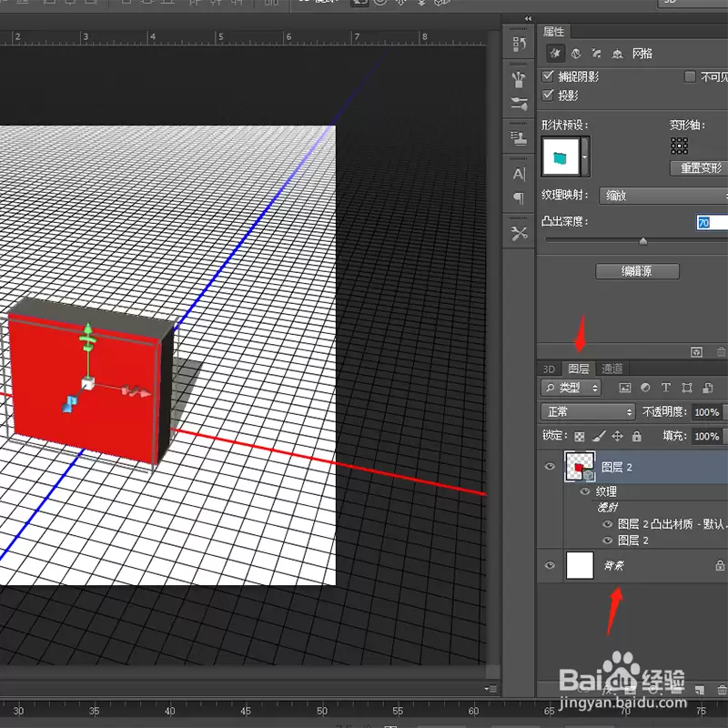Filter layers by type layers icon
The height and width of the screenshot is (728, 728).
[666, 388]
